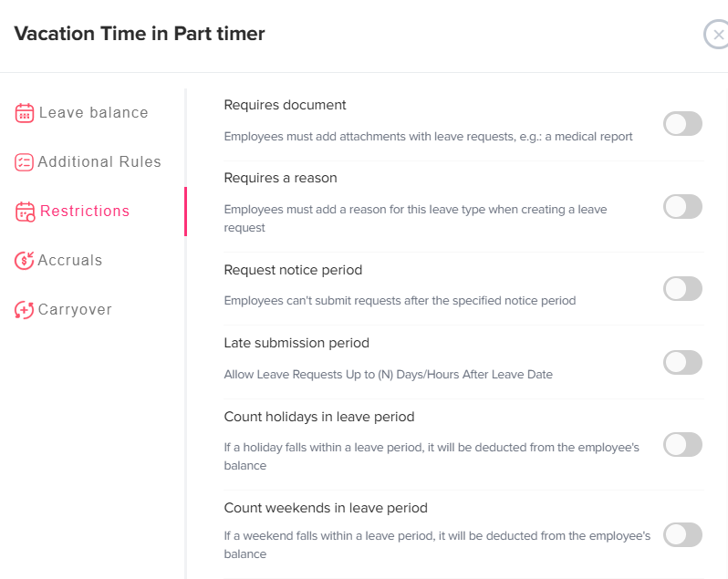The image size is (728, 579).
Task: Select the Restrictions tab label
Action: [85, 212]
